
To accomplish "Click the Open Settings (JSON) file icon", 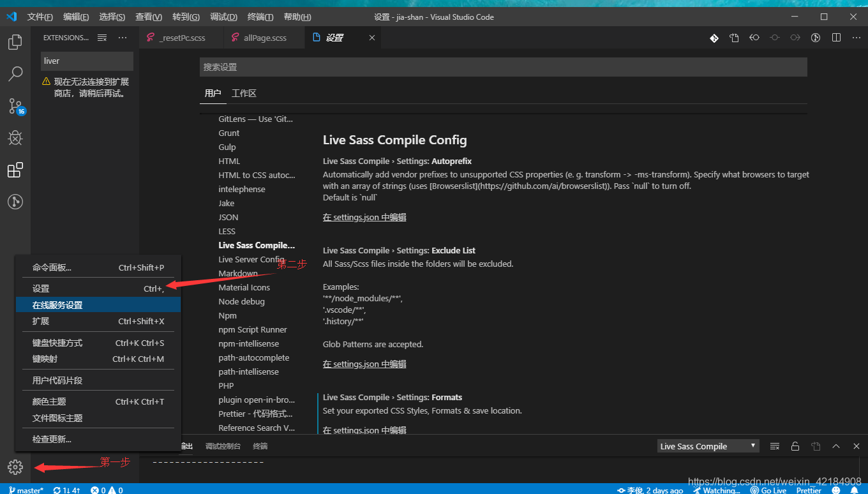I will tap(734, 38).
